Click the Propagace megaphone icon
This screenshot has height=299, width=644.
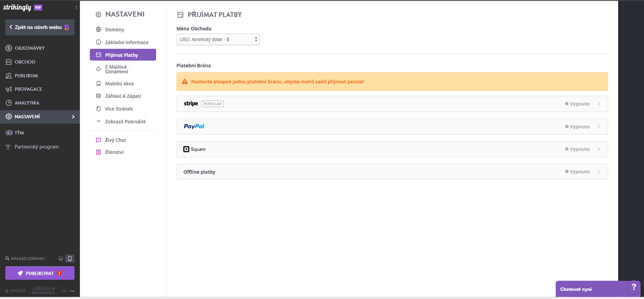(9, 89)
